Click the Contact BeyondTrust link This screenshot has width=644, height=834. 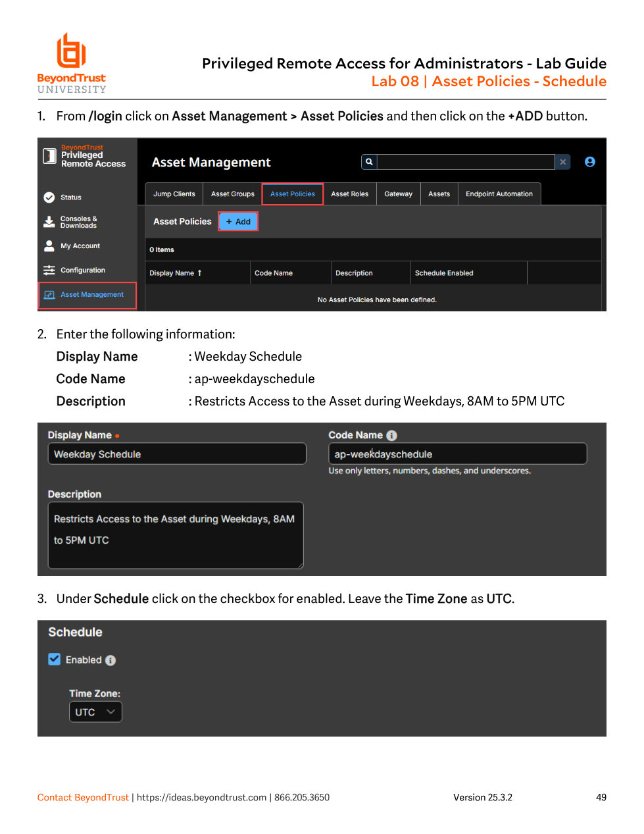[x=83, y=797]
